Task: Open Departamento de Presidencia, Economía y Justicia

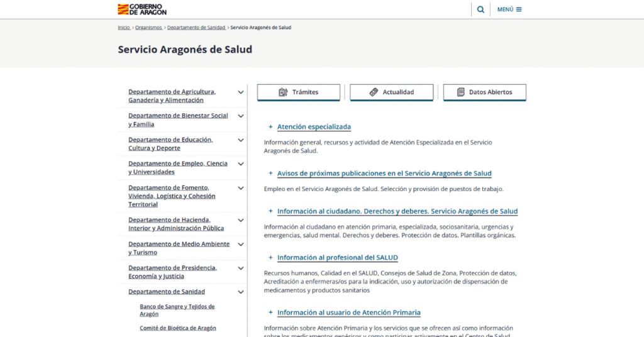Action: [172, 272]
